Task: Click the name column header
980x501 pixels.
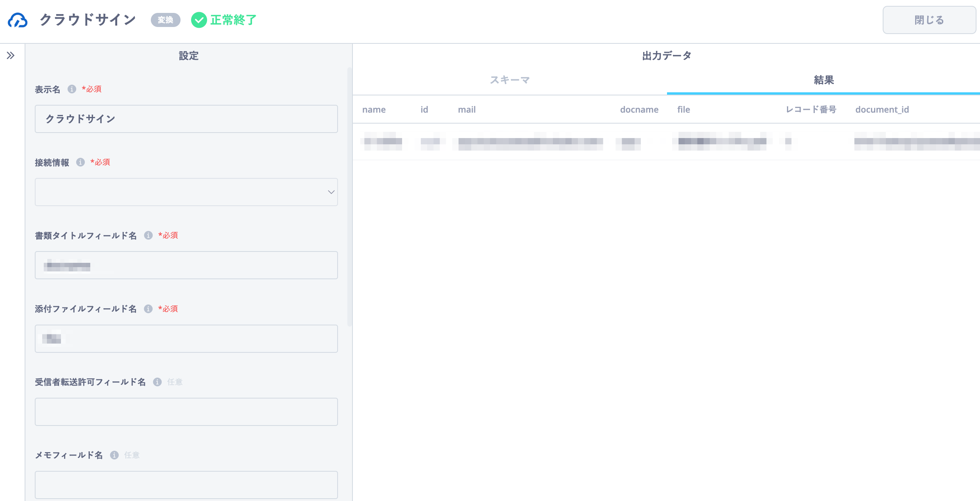Action: (374, 110)
